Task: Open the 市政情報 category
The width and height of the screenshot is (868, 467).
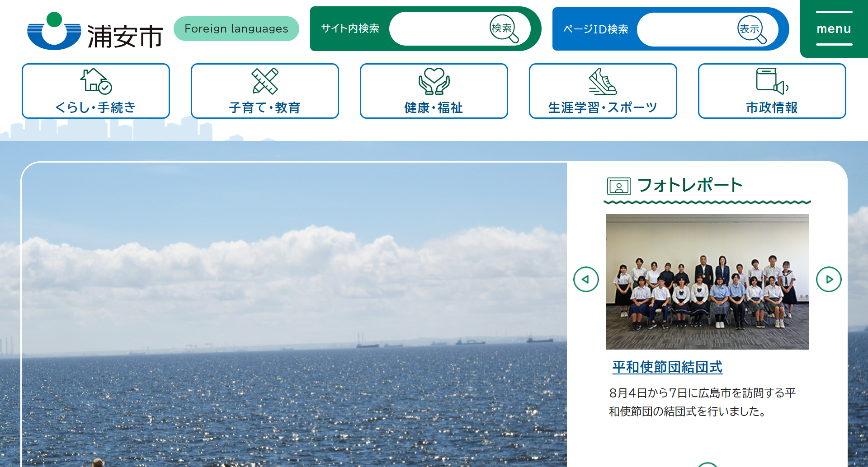Action: pos(772,91)
